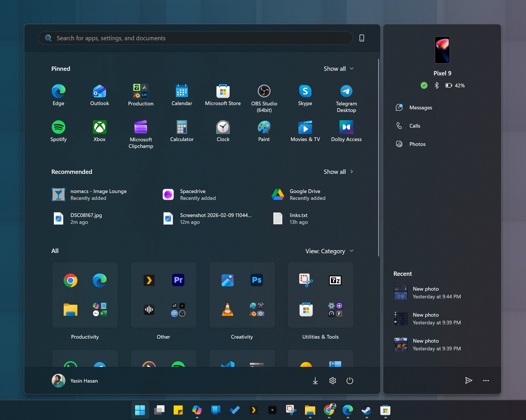This screenshot has width=526, height=420.
Task: Open the Google Drive recommended app
Action: coord(298,194)
